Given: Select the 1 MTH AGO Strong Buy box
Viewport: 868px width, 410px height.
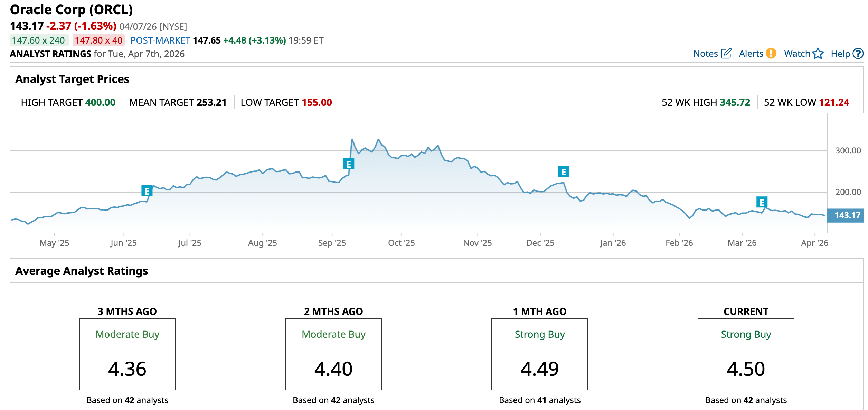Looking at the screenshot, I should point(539,354).
